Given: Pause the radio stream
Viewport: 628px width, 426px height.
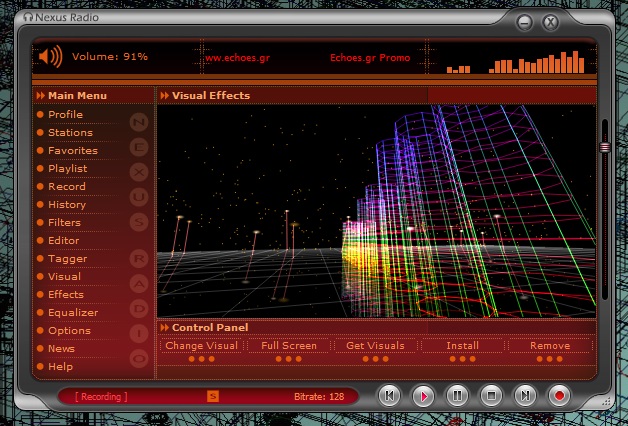Looking at the screenshot, I should point(456,396).
